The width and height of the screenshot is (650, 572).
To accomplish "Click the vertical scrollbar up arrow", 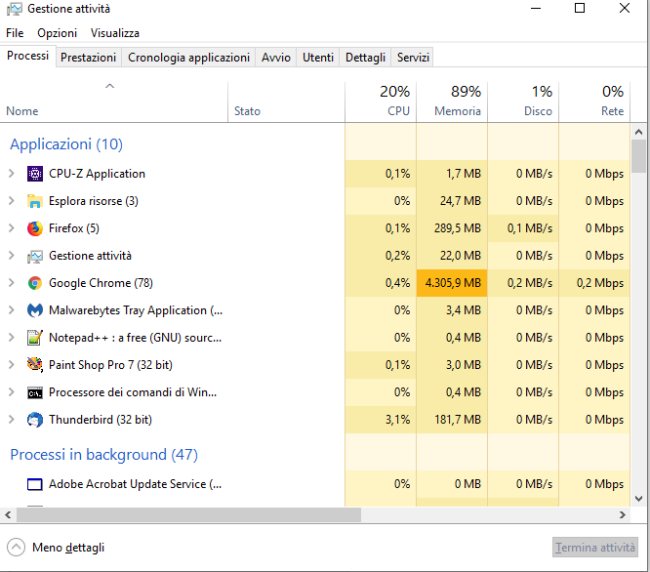I will 639,132.
